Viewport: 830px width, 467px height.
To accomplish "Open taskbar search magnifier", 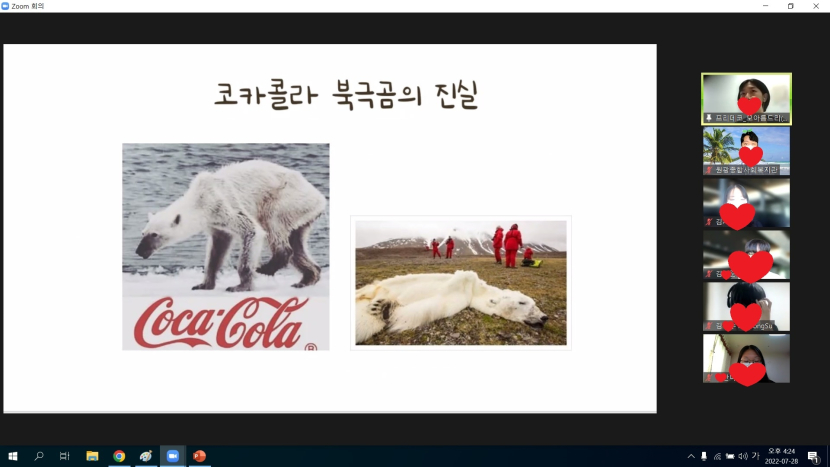I will tap(39, 456).
